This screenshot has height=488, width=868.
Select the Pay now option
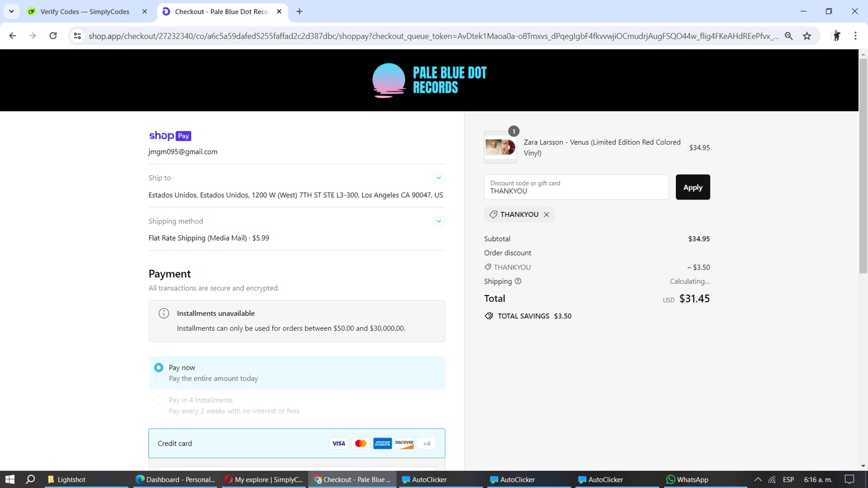[x=159, y=368]
